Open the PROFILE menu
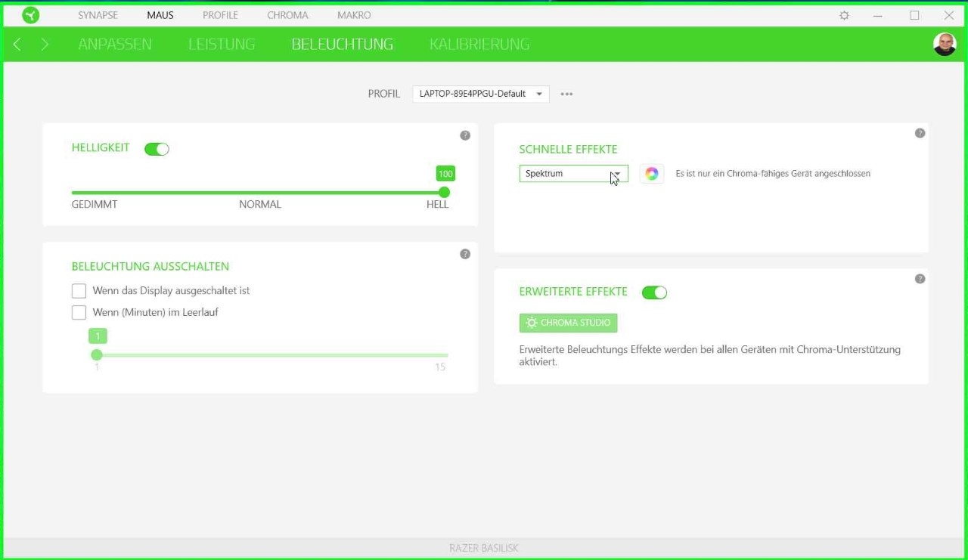Screen dimensions: 968x560 [x=220, y=15]
